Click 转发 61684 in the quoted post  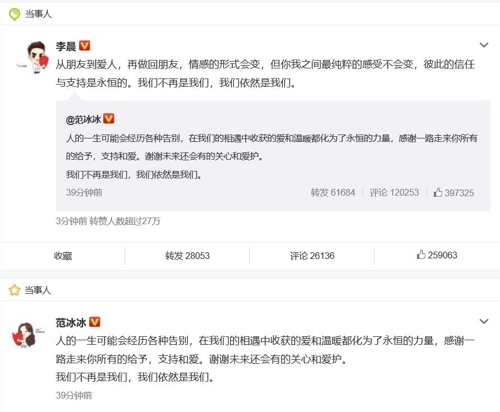(333, 192)
